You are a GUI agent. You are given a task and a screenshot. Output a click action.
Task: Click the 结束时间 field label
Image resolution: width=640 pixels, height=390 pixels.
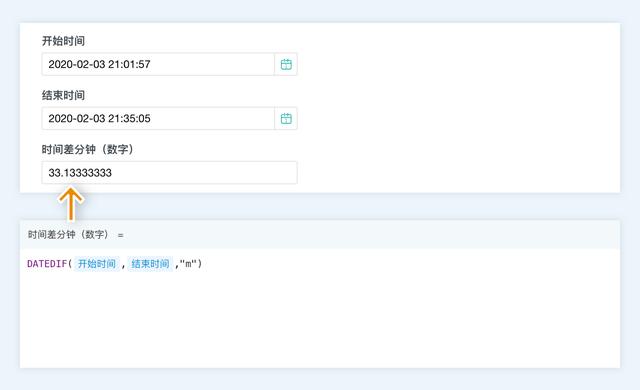click(63, 95)
